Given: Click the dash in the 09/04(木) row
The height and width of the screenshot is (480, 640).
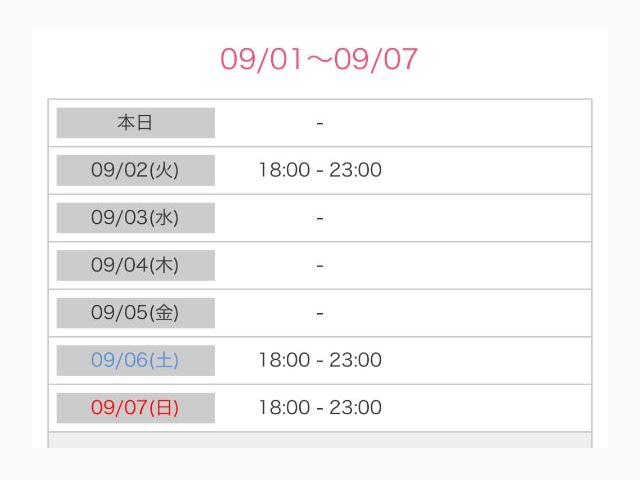Looking at the screenshot, I should tap(320, 266).
